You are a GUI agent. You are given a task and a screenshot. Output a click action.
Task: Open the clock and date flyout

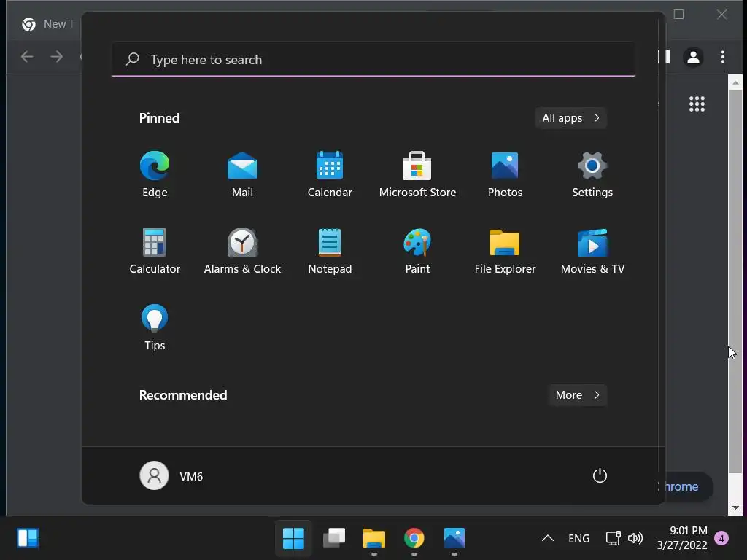682,538
